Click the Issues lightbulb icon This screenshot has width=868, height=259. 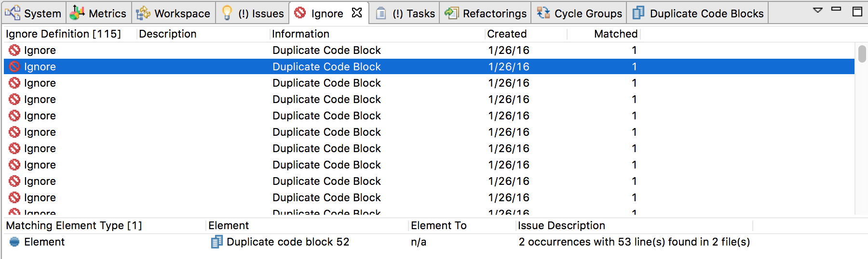coord(227,13)
